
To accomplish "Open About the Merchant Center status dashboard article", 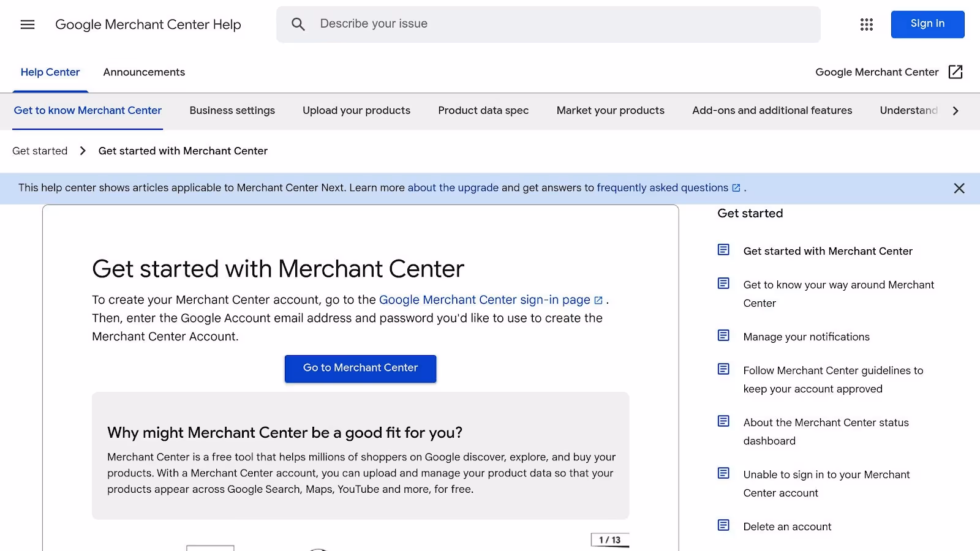I will click(826, 432).
